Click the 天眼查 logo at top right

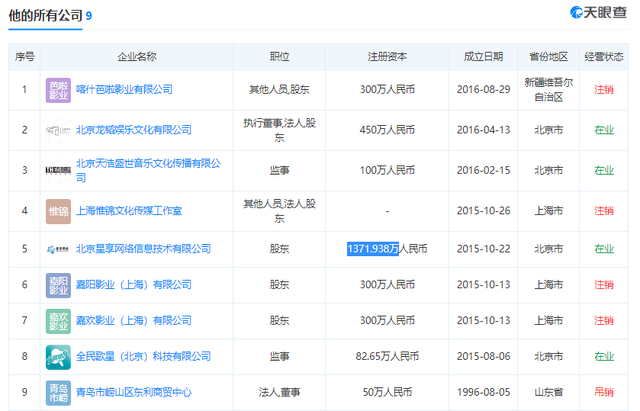(598, 12)
